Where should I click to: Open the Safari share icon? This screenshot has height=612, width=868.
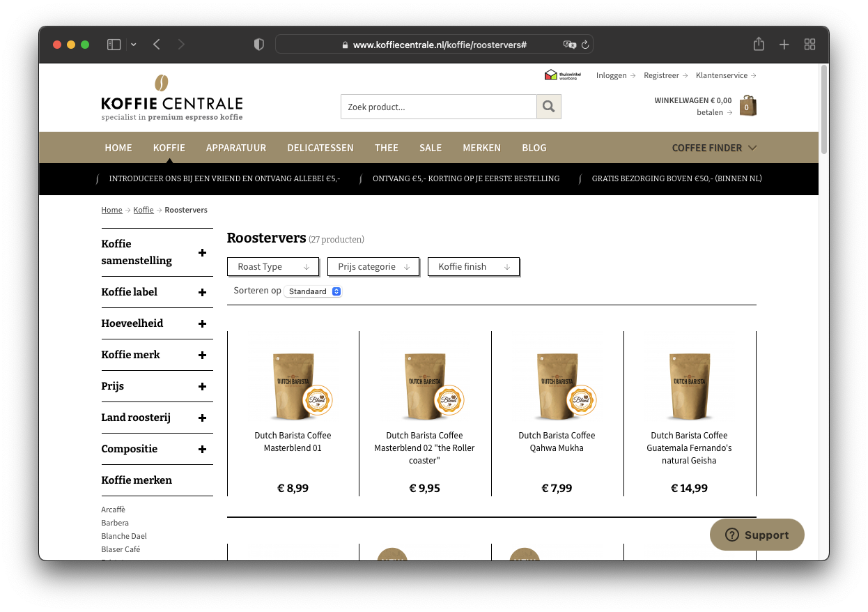(x=759, y=44)
